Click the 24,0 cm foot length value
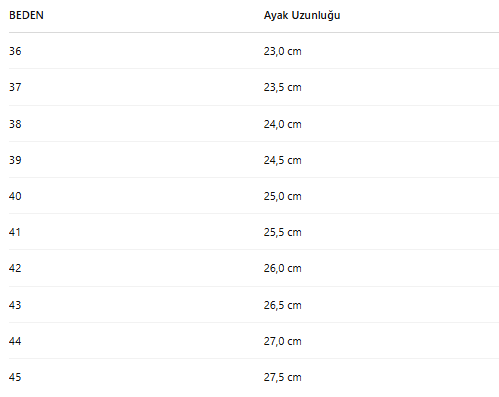Image resolution: width=499 pixels, height=397 pixels. (283, 124)
